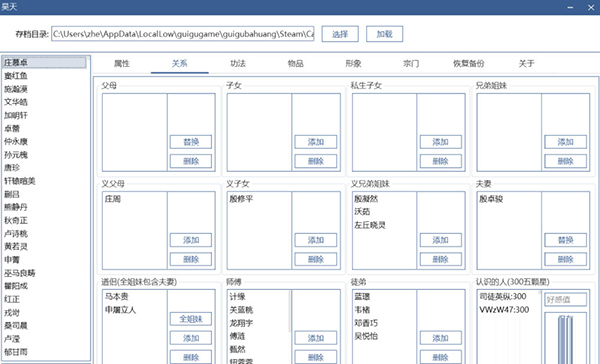Select 孙元槐 in the character list
This screenshot has height=364, width=600.
[16, 155]
